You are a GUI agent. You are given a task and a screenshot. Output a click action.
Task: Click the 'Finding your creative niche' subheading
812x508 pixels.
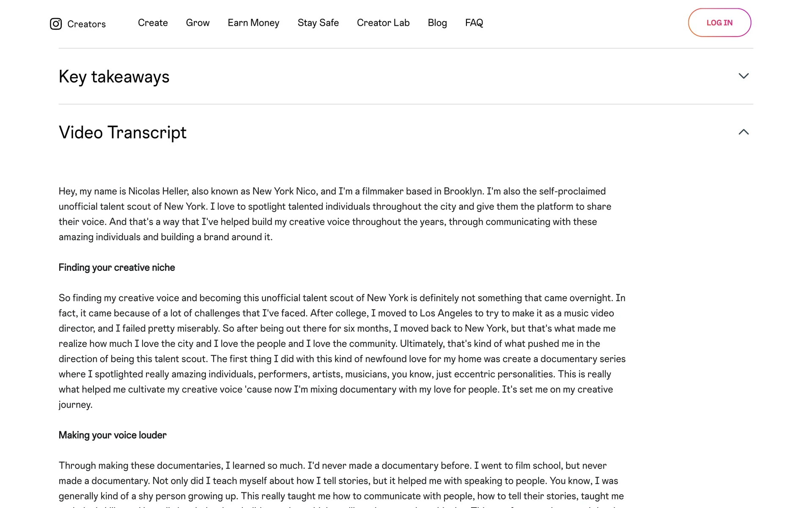point(117,268)
